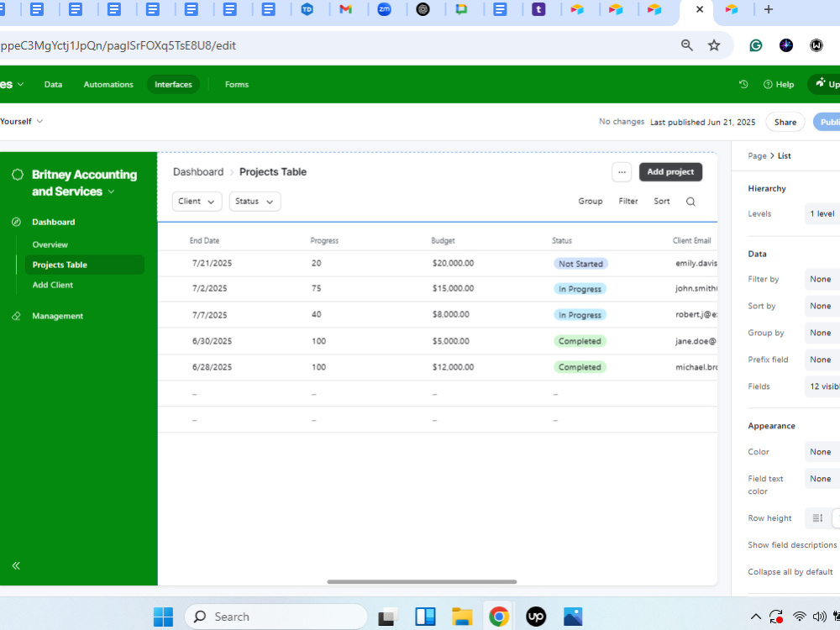Viewport: 840px width, 630px height.
Task: Open the base history clock icon
Action: pyautogui.click(x=743, y=84)
